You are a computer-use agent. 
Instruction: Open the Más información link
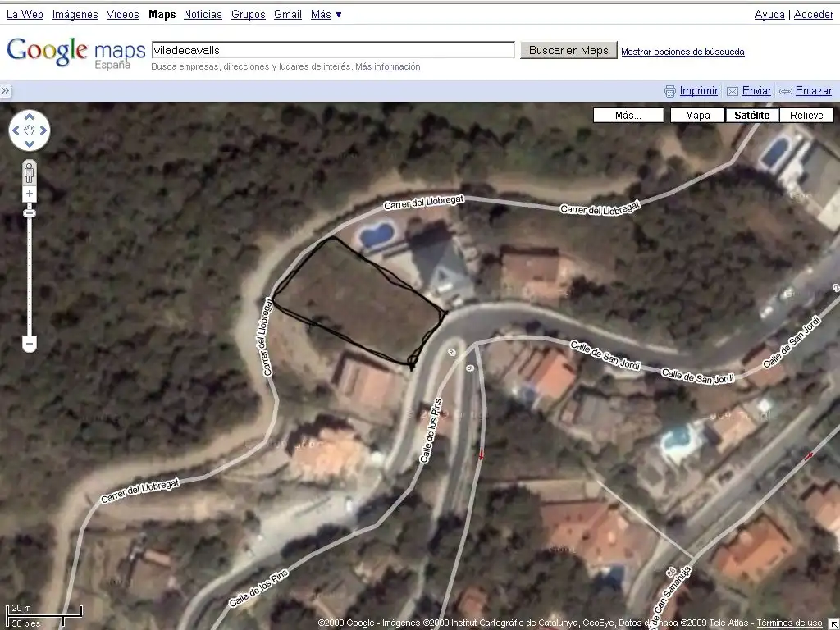(388, 66)
